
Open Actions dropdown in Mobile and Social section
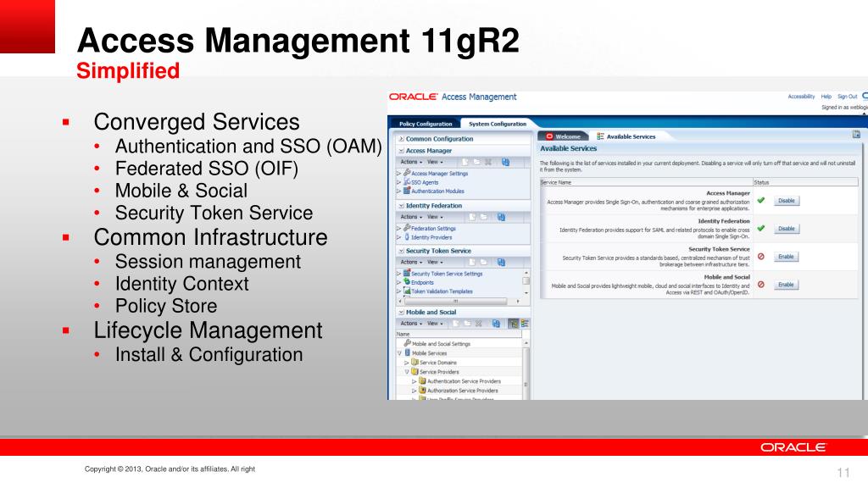(x=411, y=323)
